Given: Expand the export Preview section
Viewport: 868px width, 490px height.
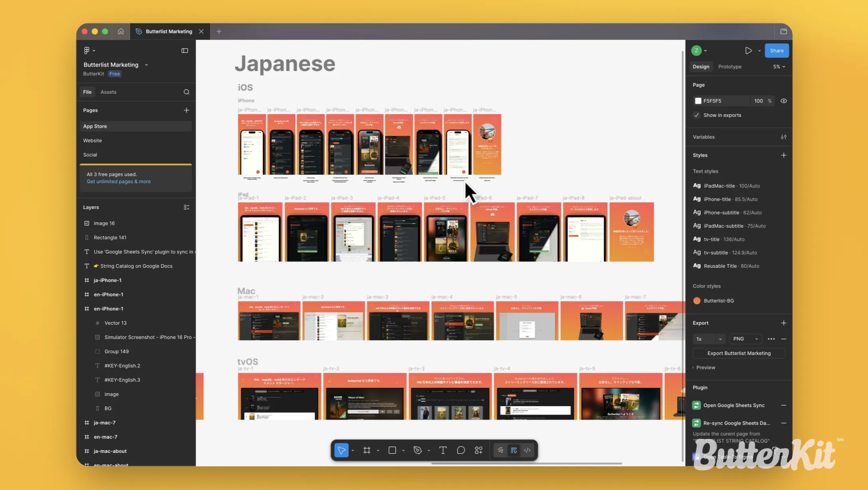Looking at the screenshot, I should [704, 367].
